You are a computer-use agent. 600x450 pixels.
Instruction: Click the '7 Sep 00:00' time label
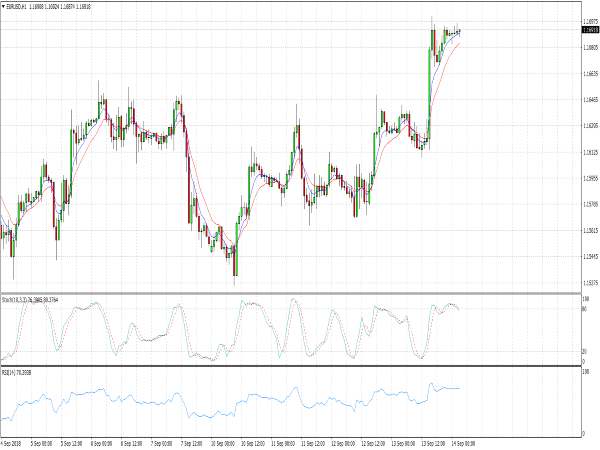point(161,443)
